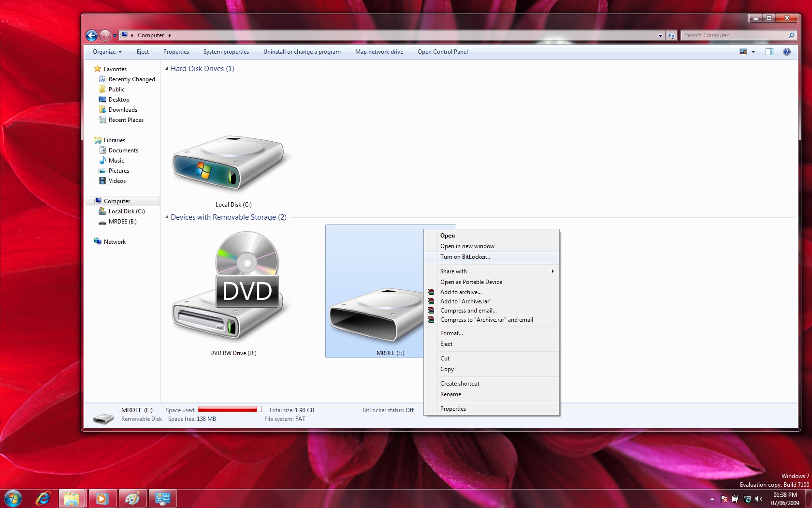Image resolution: width=812 pixels, height=508 pixels.
Task: Expand the address bar history dropdown
Action: tap(660, 35)
